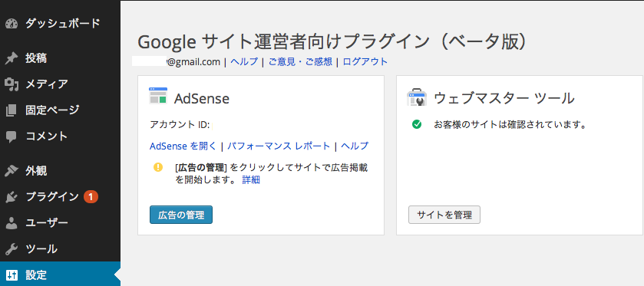
Task: Click the ご意見・ご感想 feedback link
Action: coord(300,62)
